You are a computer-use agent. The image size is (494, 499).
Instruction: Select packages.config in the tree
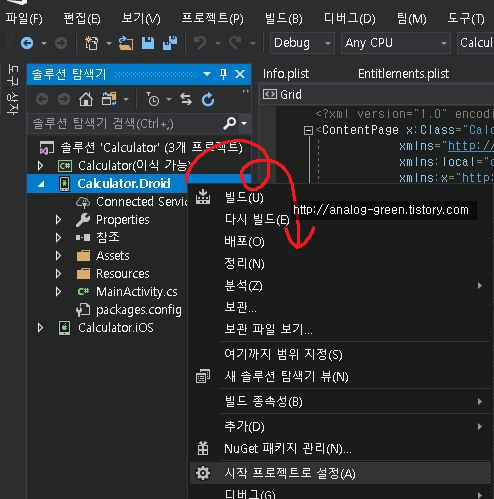point(139,310)
